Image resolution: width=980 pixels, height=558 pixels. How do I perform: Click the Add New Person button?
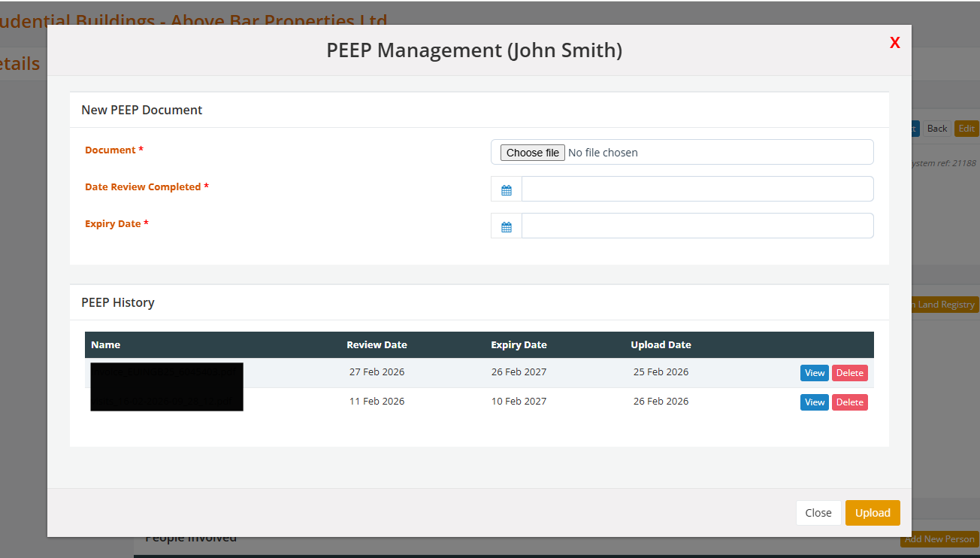tap(939, 539)
